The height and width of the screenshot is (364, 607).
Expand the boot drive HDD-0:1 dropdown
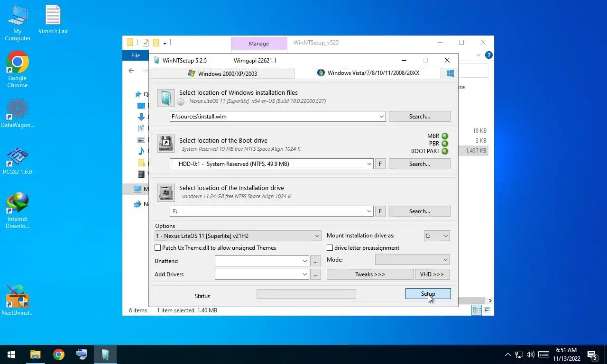pos(369,164)
